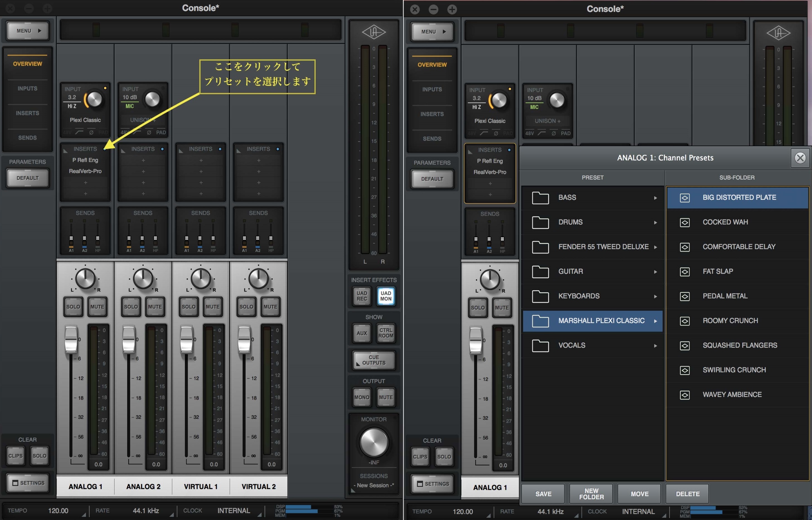The image size is (812, 520).
Task: Click the BASS folder icon
Action: tap(540, 198)
